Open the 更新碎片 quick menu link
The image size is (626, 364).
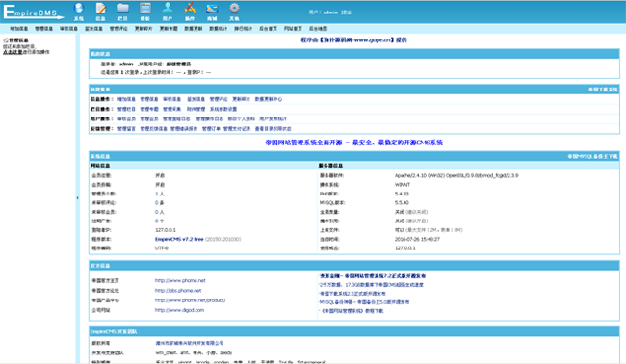[x=241, y=99]
